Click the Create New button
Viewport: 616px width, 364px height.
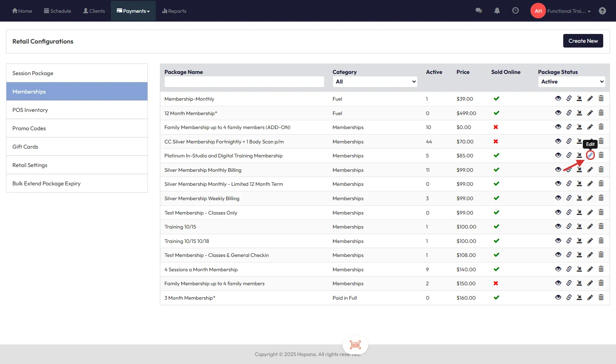point(583,41)
